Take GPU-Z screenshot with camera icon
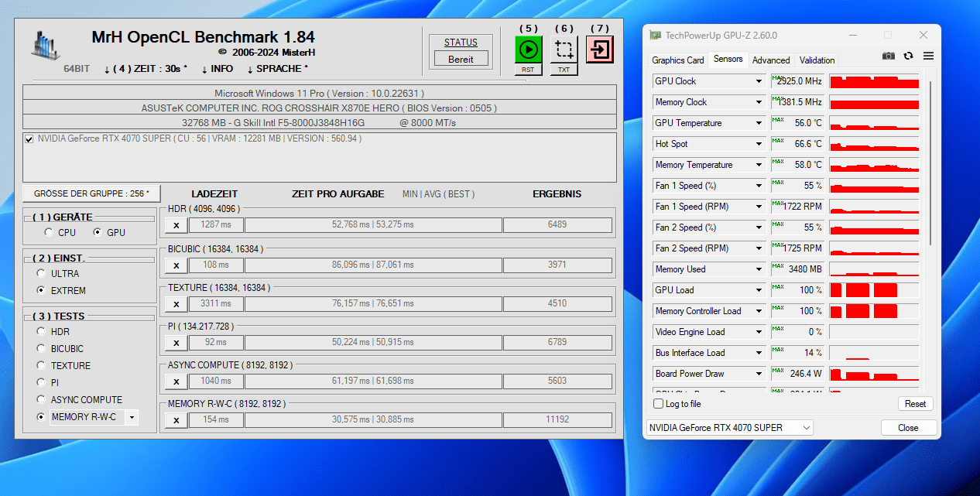 (889, 56)
